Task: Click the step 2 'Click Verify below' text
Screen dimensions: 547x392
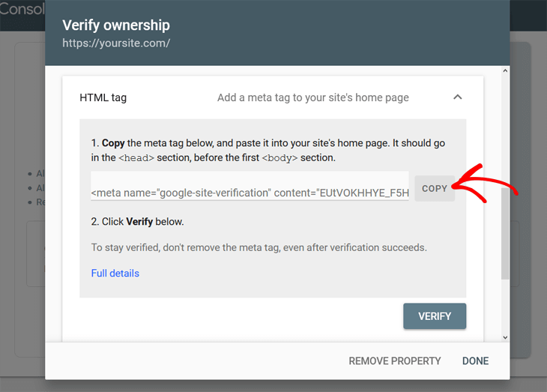Action: (137, 222)
